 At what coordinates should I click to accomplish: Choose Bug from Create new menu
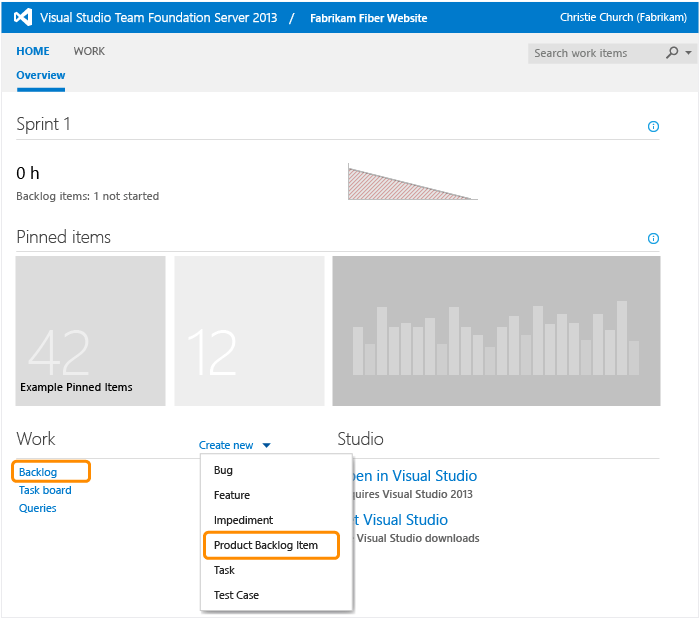click(223, 470)
